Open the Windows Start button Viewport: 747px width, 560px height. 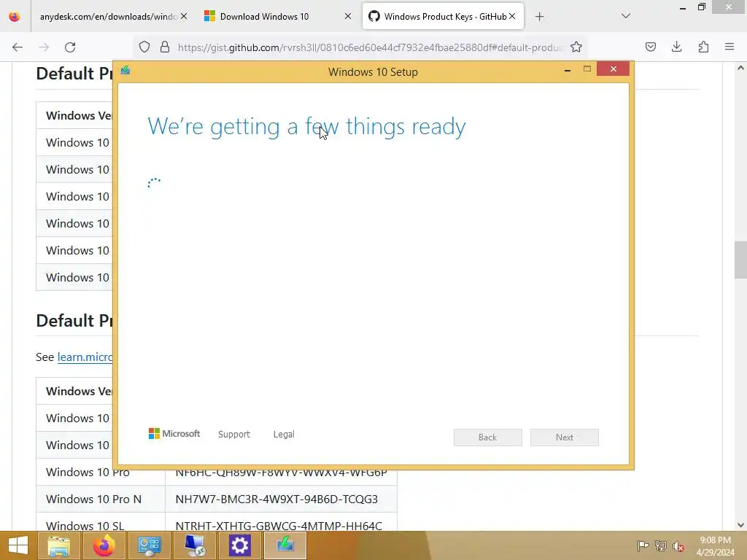point(18,545)
